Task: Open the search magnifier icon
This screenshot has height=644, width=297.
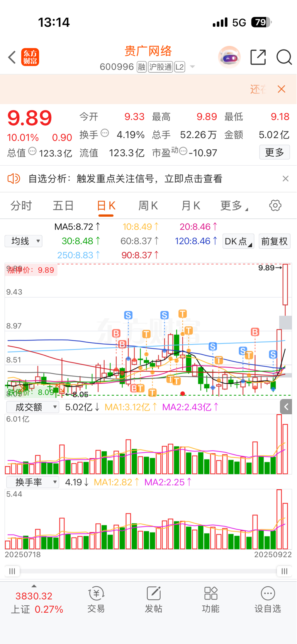Action: [x=284, y=57]
